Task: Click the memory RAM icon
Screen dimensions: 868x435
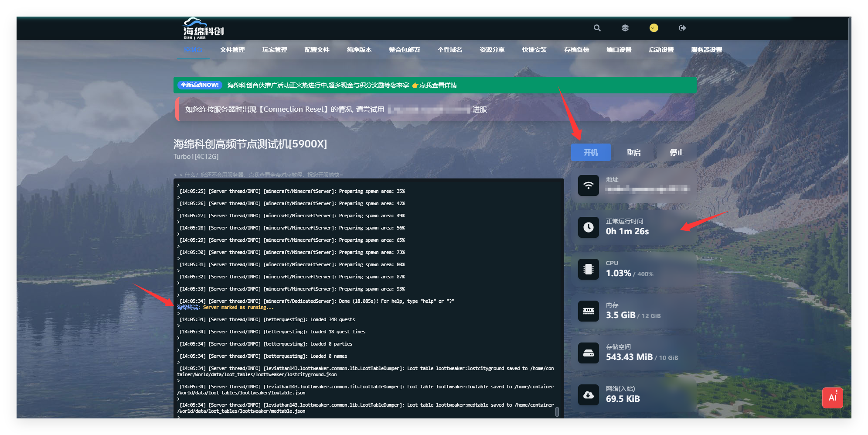Action: 588,311
